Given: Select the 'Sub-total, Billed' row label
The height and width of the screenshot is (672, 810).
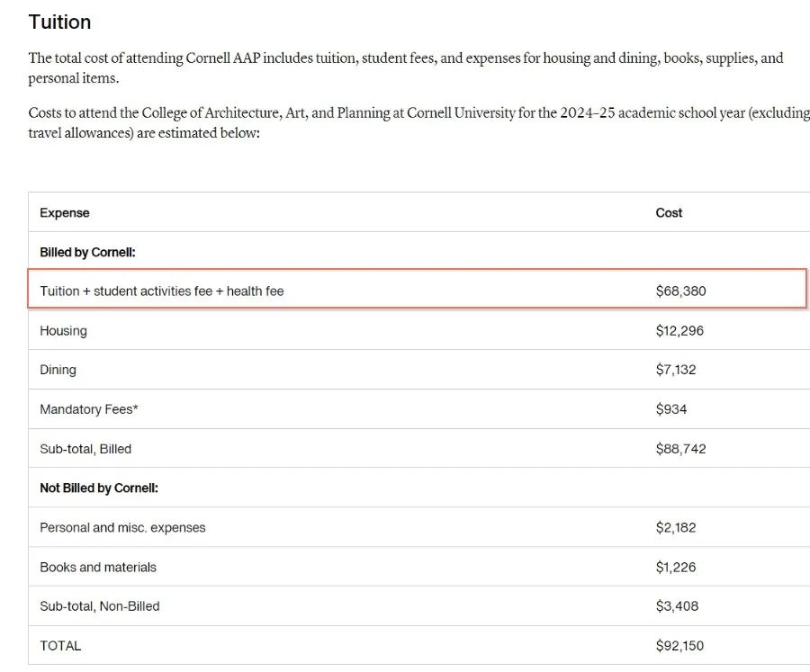Looking at the screenshot, I should [x=85, y=449].
